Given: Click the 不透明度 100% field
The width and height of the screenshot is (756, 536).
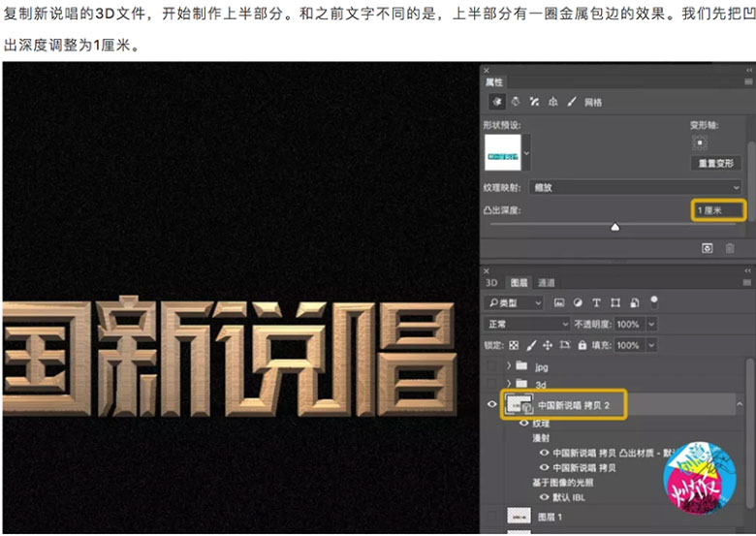Looking at the screenshot, I should pyautogui.click(x=629, y=324).
